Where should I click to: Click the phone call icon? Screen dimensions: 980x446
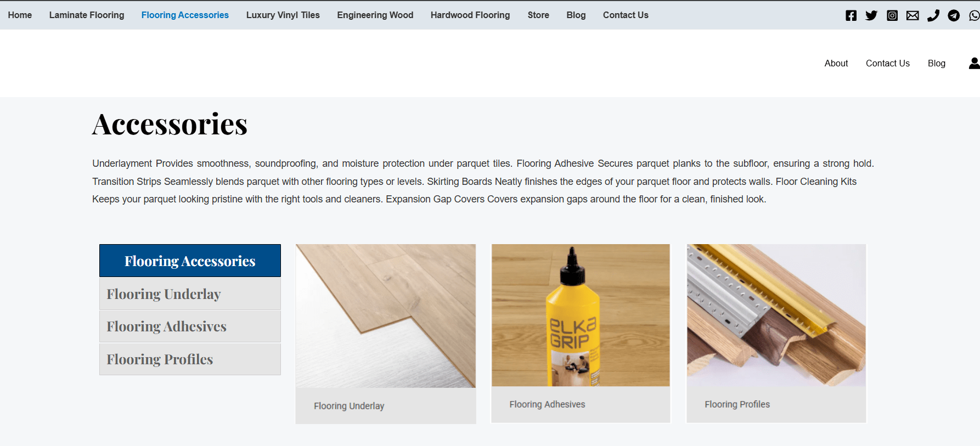click(x=933, y=15)
